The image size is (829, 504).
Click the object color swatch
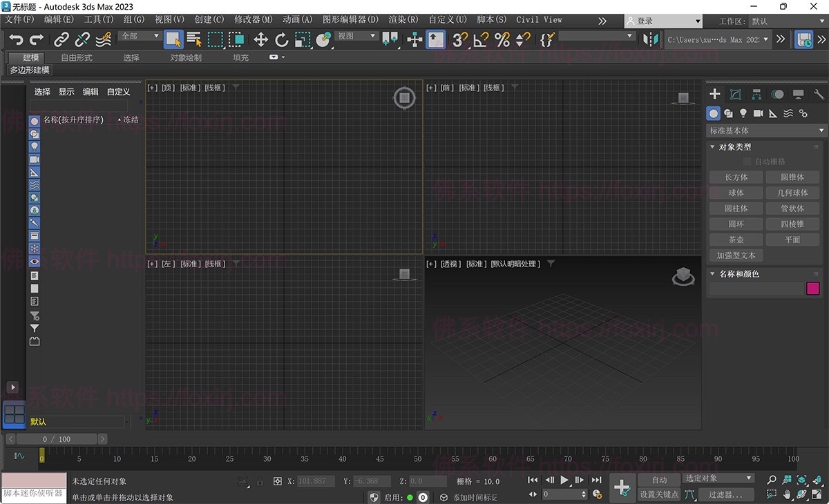812,289
